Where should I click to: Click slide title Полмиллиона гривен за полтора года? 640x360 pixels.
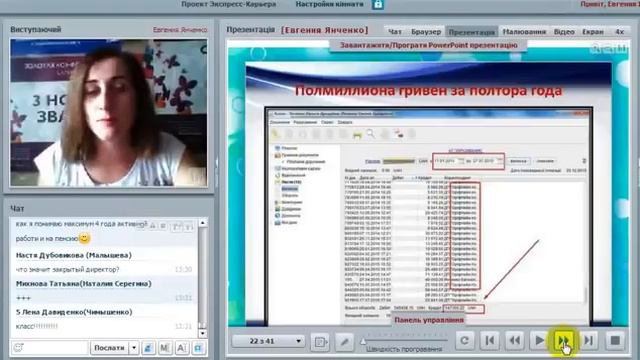(x=428, y=90)
